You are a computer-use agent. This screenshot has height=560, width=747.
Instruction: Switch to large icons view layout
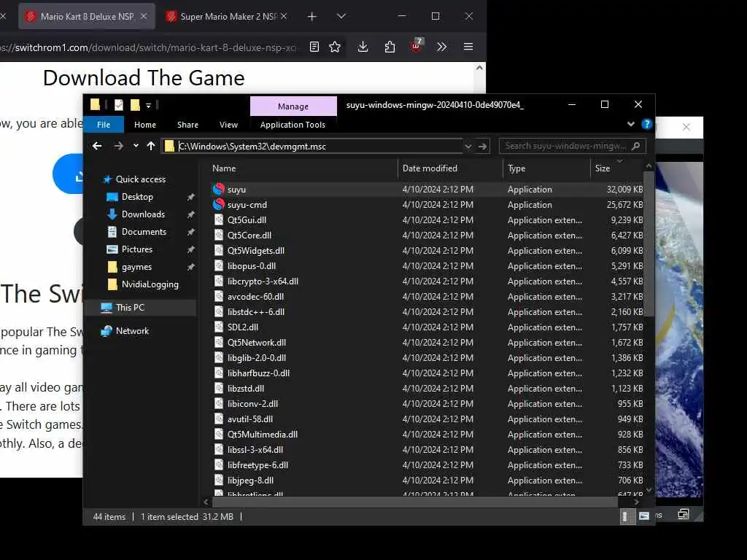point(644,516)
